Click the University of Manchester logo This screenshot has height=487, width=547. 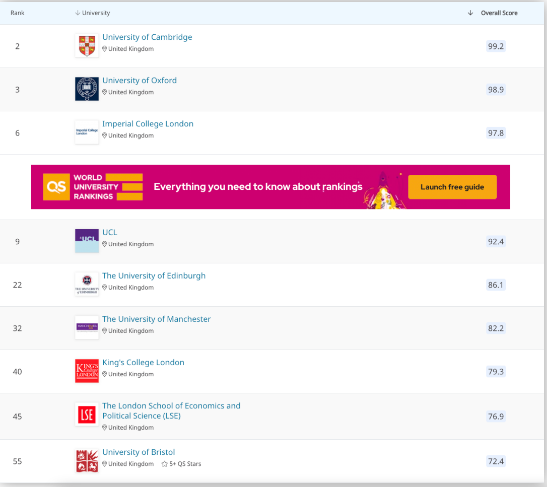(87, 327)
